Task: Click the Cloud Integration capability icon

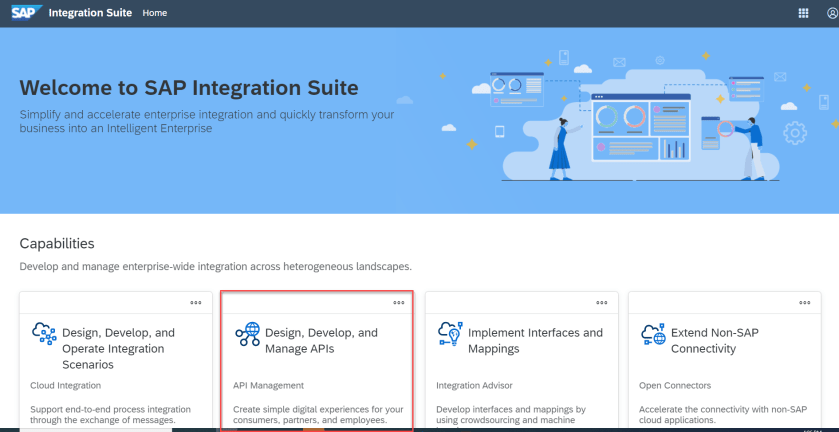Action: [x=44, y=334]
